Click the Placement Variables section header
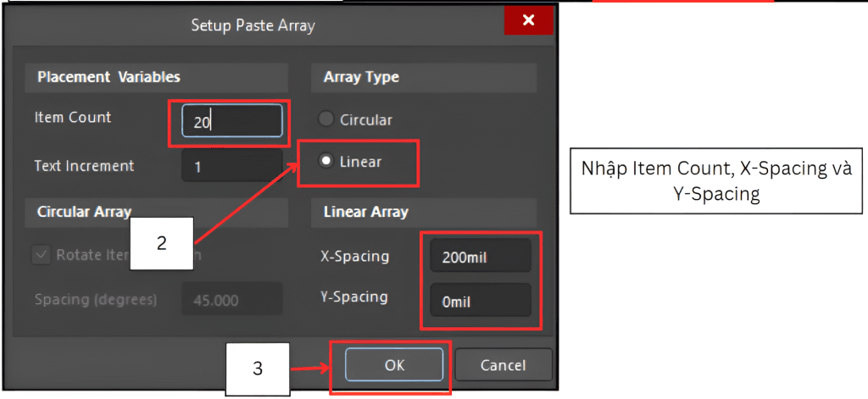The width and height of the screenshot is (868, 399). point(108,77)
